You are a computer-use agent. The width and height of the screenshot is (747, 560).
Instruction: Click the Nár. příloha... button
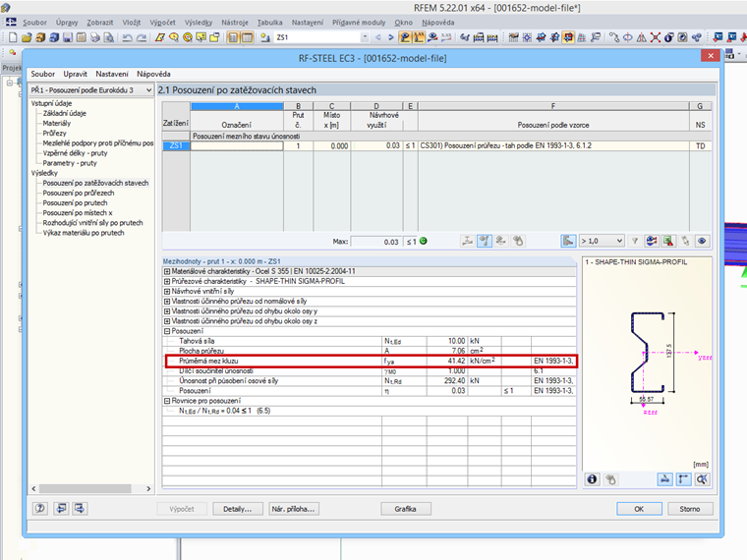pos(294,509)
